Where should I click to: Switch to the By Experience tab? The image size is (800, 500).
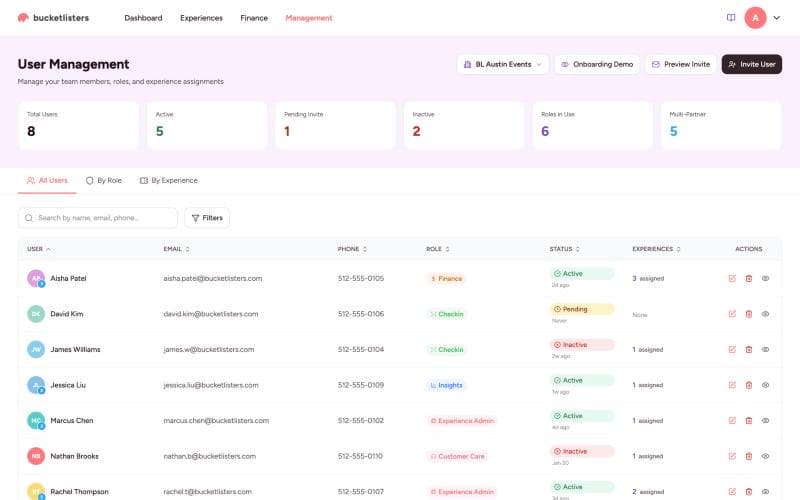click(x=168, y=181)
